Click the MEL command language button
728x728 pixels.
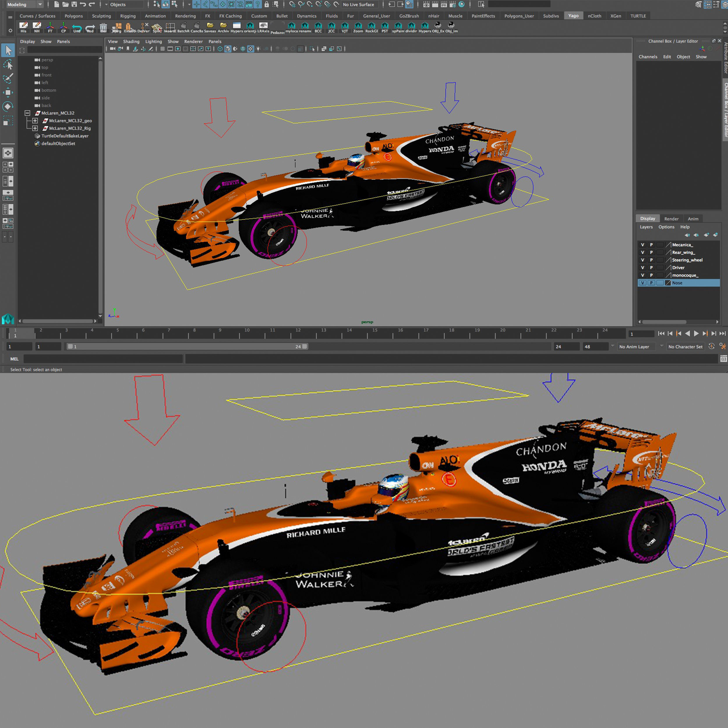[14, 359]
